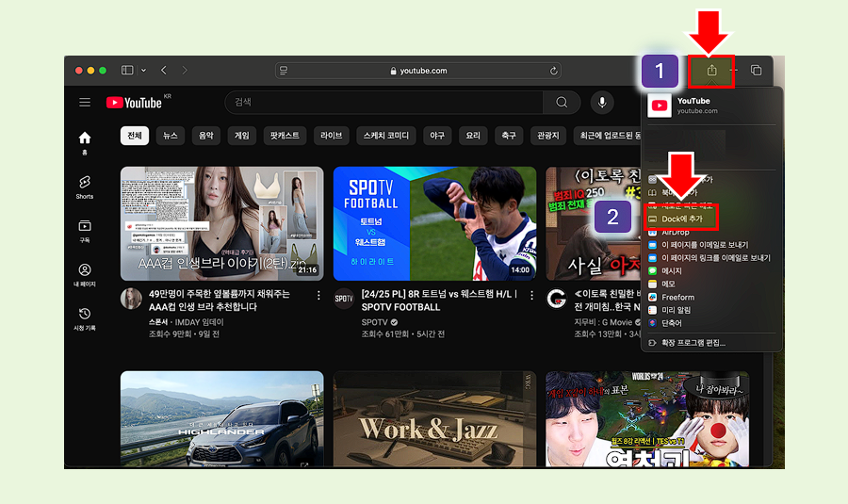
Task: Open 시청 기록 watch history
Action: [85, 318]
